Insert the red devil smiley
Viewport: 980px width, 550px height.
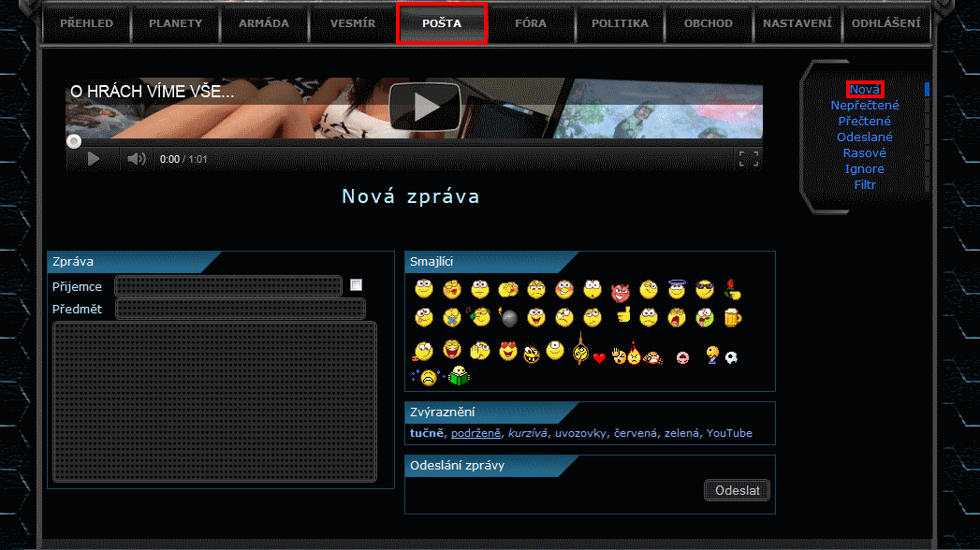pyautogui.click(x=620, y=291)
